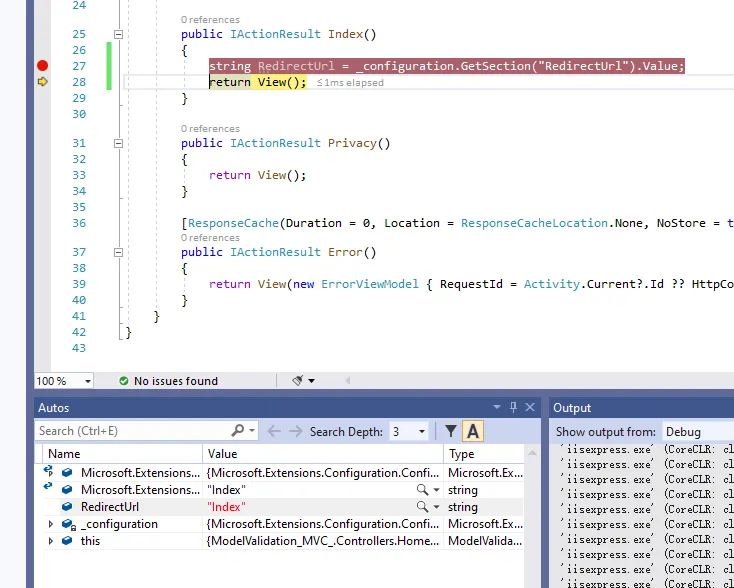Click the blue cube icon beside this
Screen dimensions: 734x588
coord(67,541)
